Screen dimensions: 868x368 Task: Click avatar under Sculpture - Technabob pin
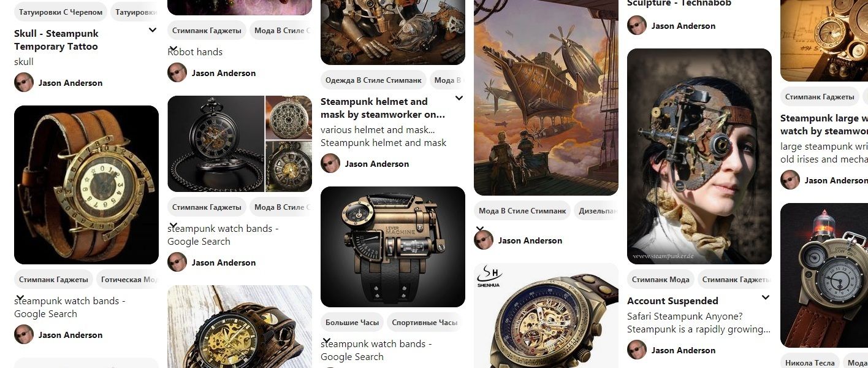(x=637, y=25)
